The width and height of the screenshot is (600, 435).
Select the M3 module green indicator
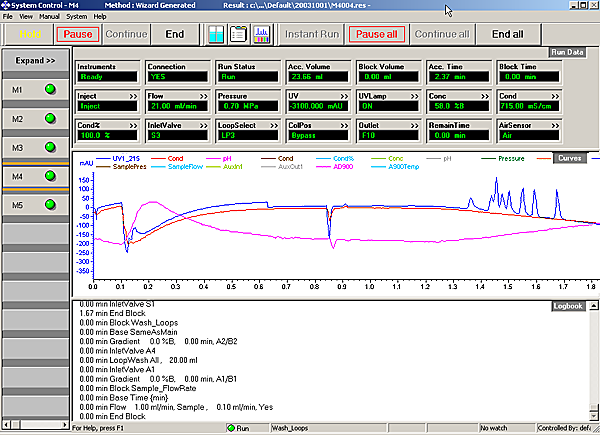coord(49,147)
